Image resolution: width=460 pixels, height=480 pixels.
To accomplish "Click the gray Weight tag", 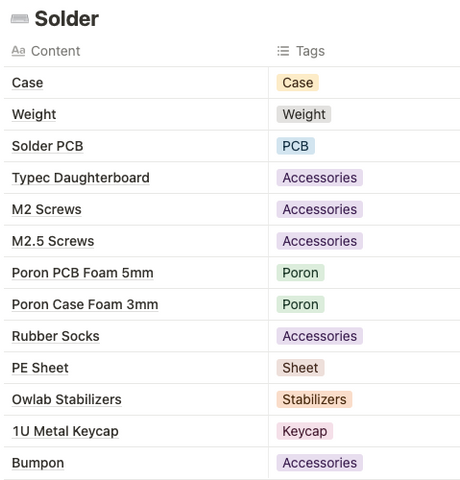I will [304, 114].
